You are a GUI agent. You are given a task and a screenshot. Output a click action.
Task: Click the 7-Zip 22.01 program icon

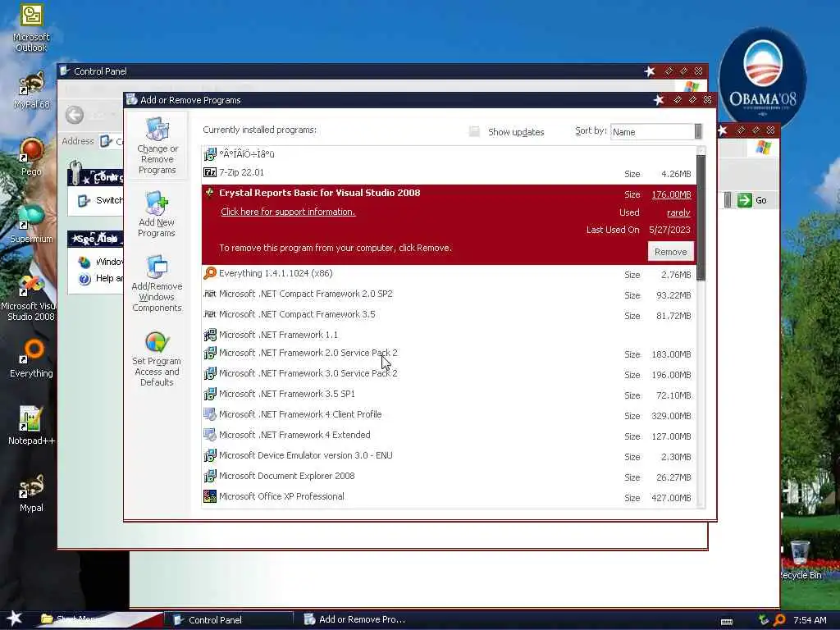coord(210,172)
